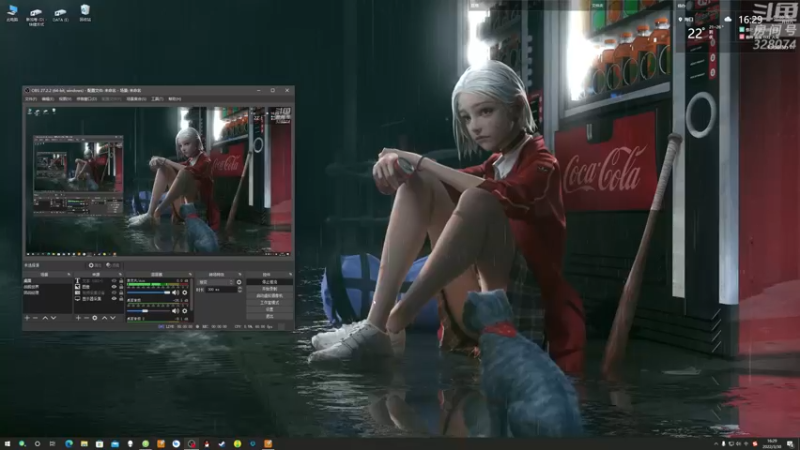800x450 pixels.
Task: Toggle the lock on the display capture source
Action: (121, 298)
